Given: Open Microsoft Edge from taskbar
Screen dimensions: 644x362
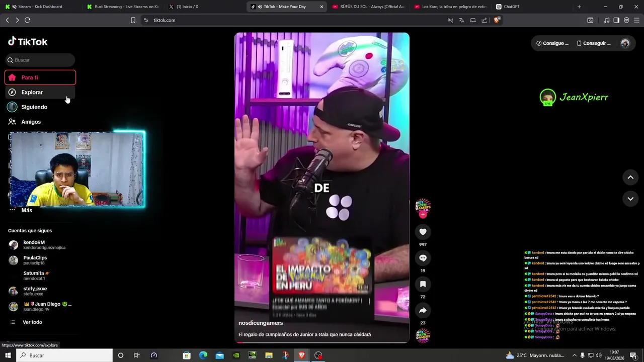Looking at the screenshot, I should 203,355.
